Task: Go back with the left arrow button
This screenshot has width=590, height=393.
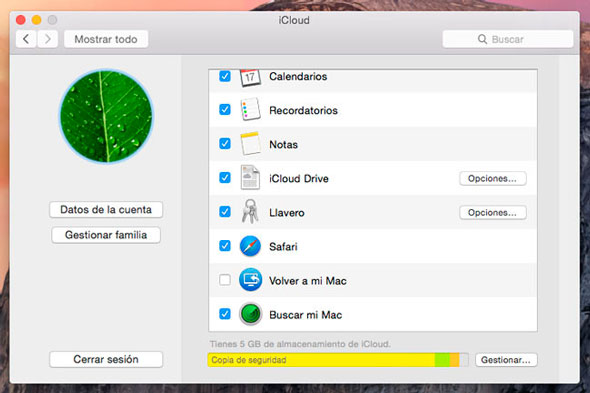Action: point(26,39)
